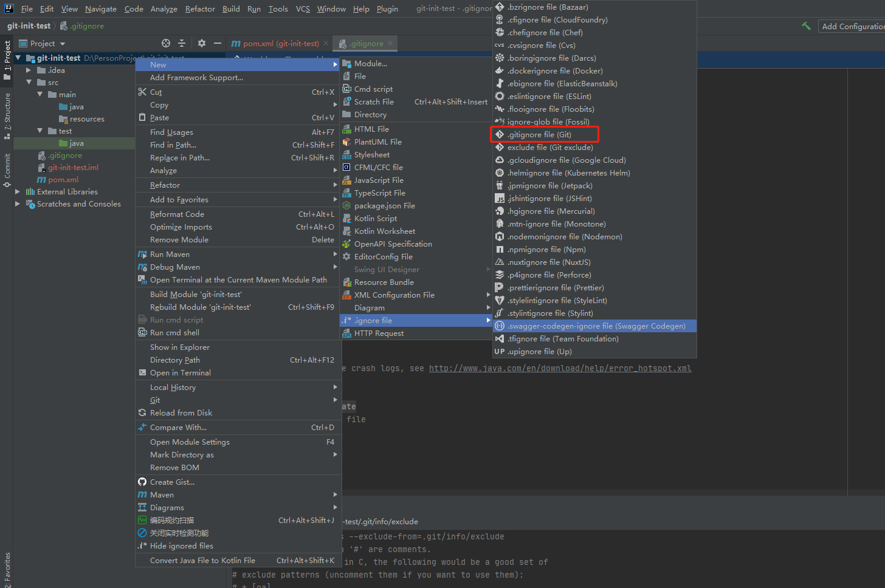The image size is (885, 588).
Task: Click the .gcloudignore Google Cloud icon
Action: tap(500, 160)
